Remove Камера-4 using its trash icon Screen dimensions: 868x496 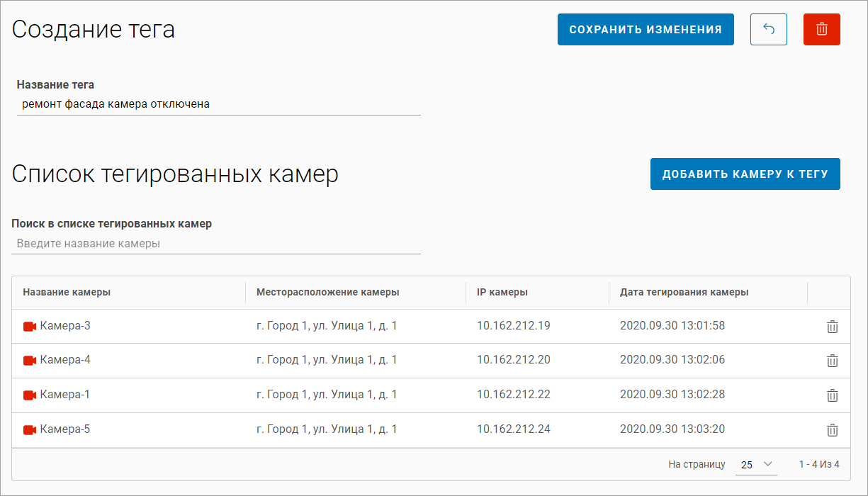833,361
